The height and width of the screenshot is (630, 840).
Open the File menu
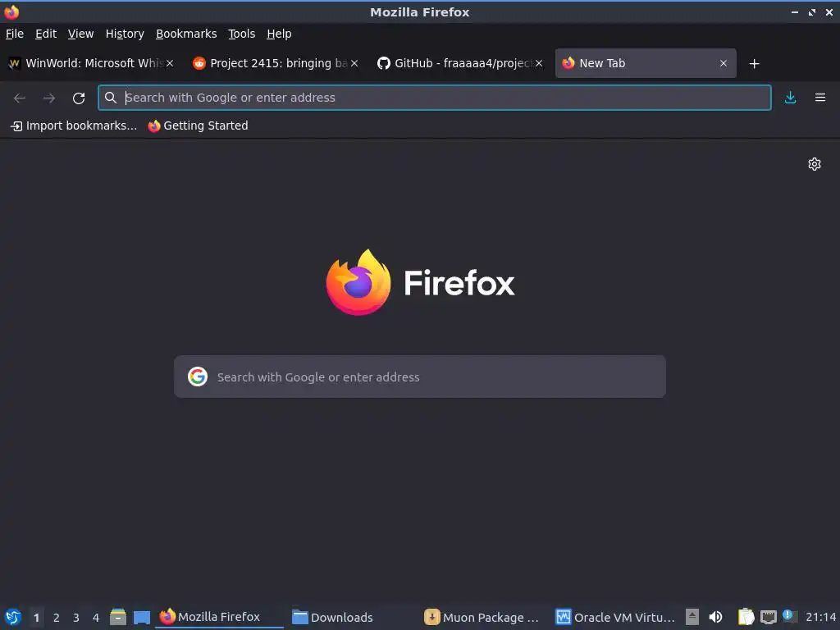[x=15, y=34]
